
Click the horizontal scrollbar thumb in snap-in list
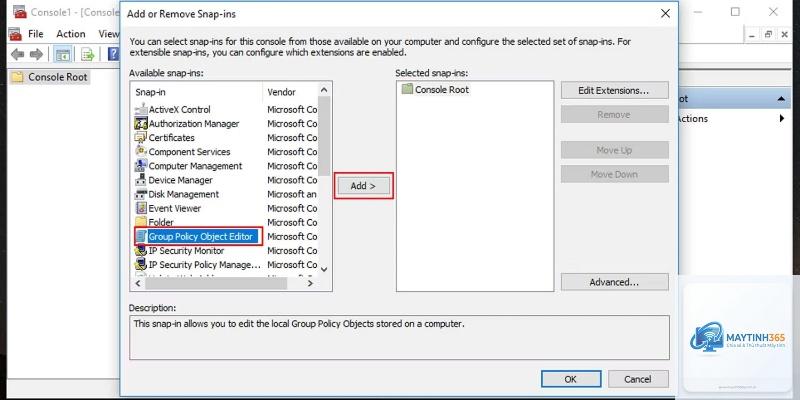coord(216,283)
